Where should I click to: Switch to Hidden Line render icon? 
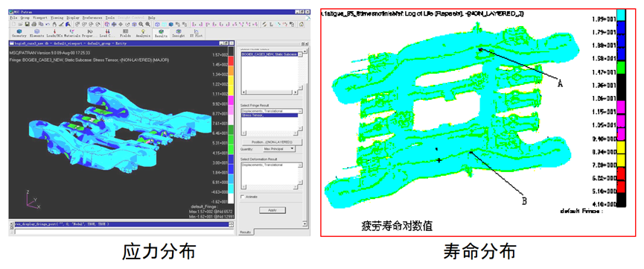164,25
